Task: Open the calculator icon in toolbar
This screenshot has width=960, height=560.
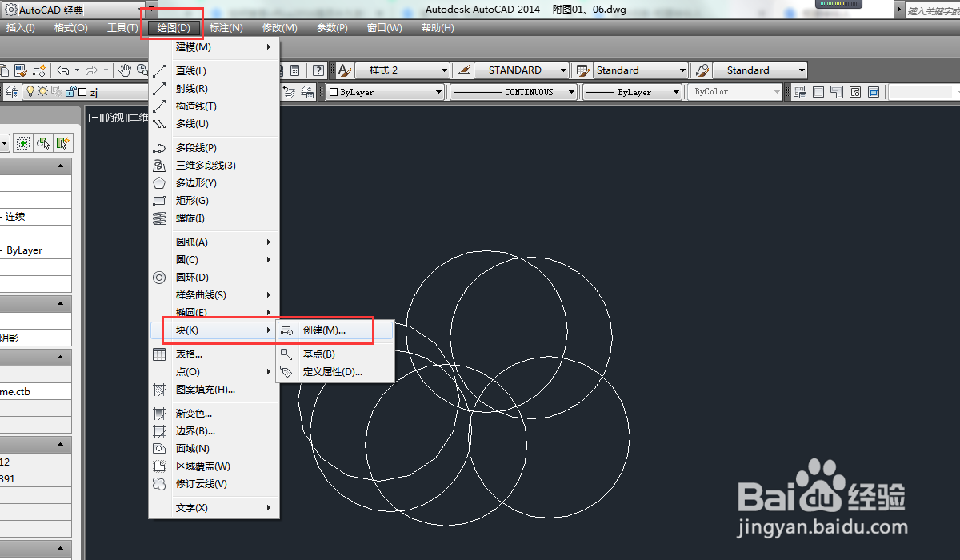Action: coord(294,70)
